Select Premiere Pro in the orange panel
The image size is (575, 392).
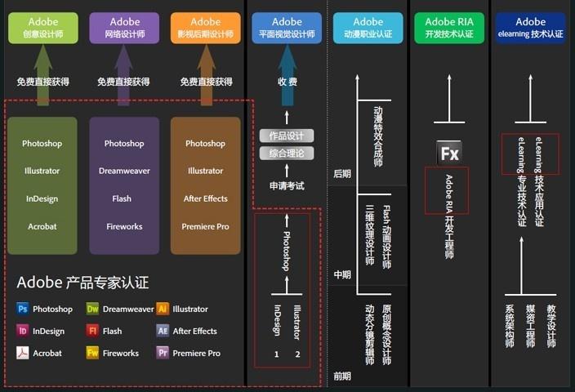tap(205, 226)
